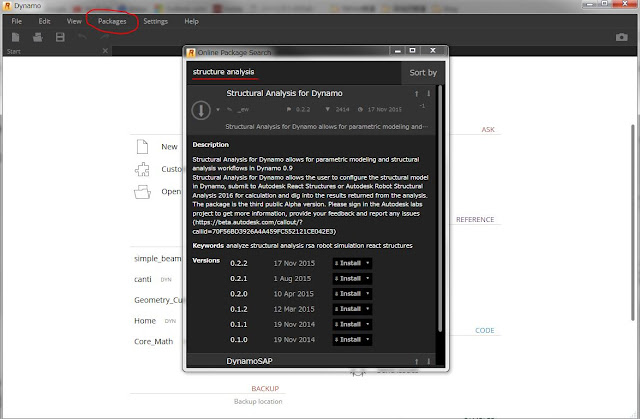Install version 0.1.1
Image resolution: width=640 pixels, height=419 pixels.
[x=348, y=324]
